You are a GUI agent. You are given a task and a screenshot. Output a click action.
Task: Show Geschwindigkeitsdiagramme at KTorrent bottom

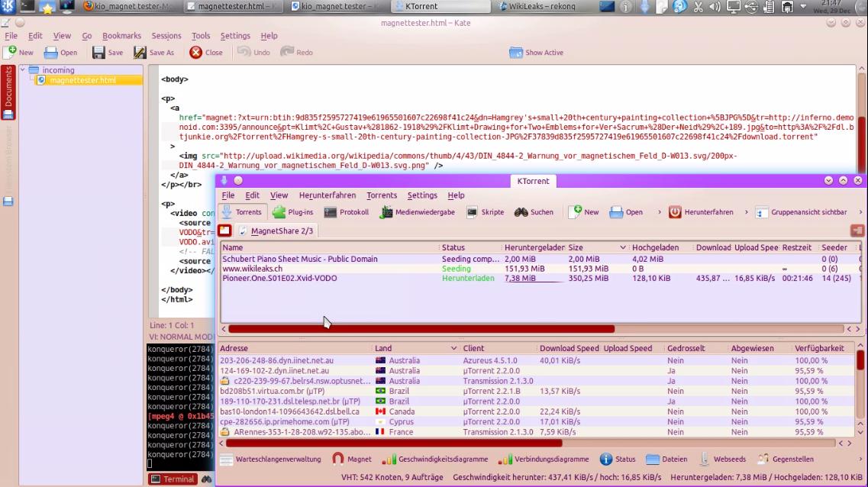click(x=435, y=460)
